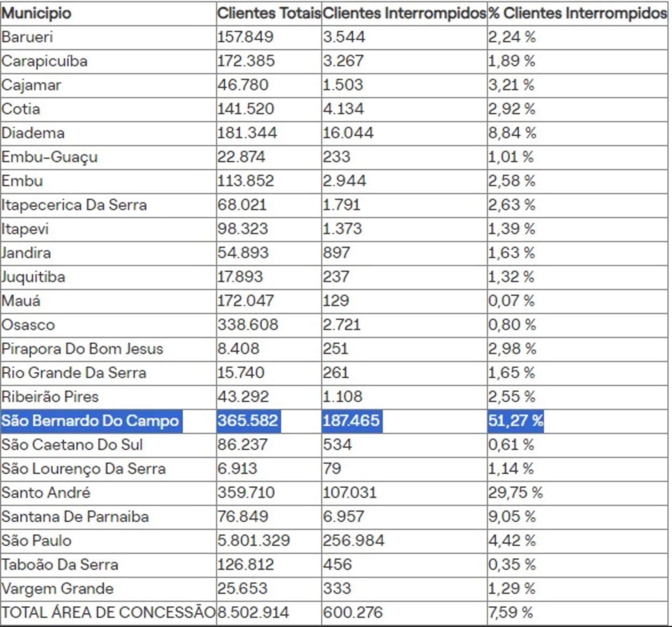
Task: Click Santo André's 29,75 % cell
Action: pos(515,493)
